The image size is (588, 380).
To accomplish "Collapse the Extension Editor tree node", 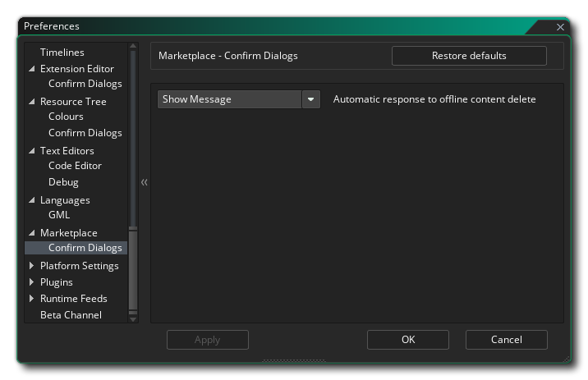I will point(32,69).
